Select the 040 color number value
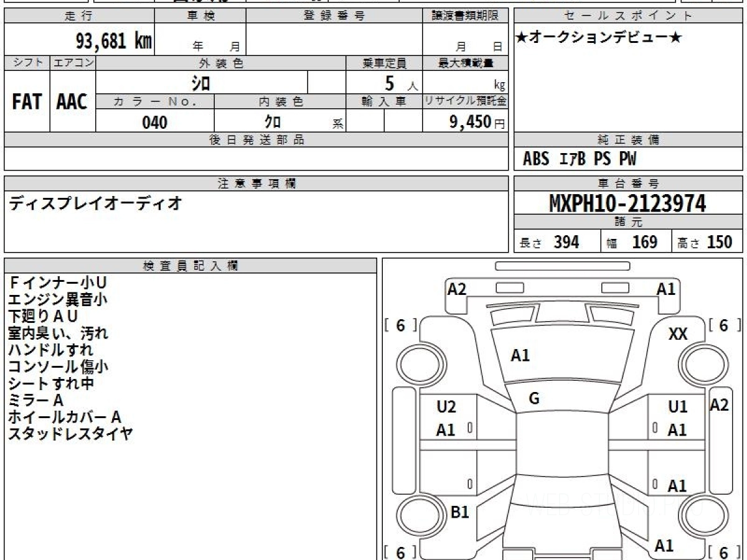The height and width of the screenshot is (560, 747). click(155, 122)
